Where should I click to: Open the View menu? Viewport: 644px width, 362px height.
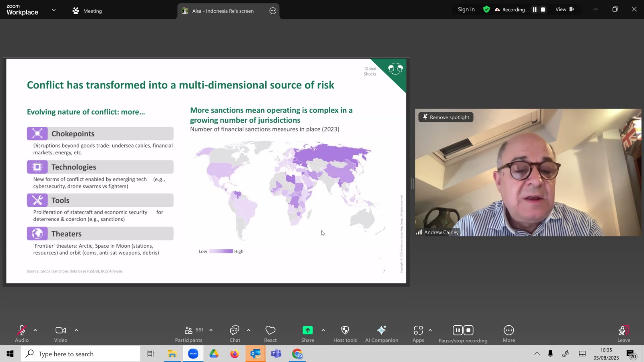click(x=565, y=9)
